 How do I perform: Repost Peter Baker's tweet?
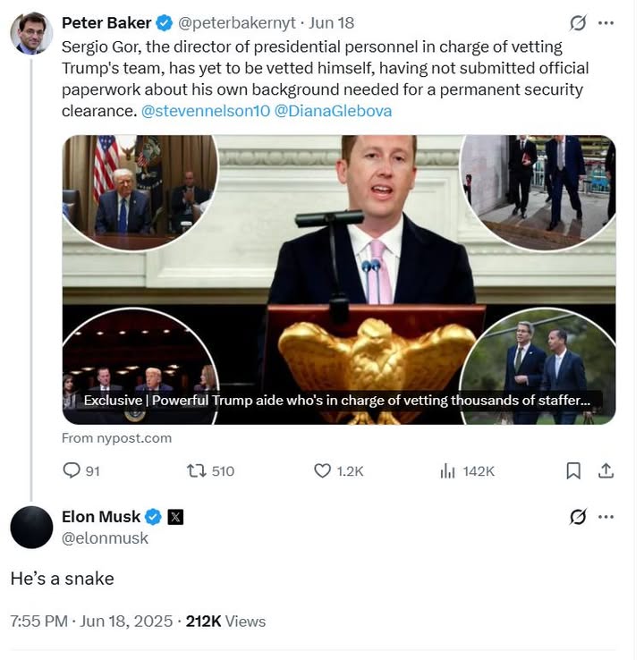[196, 470]
